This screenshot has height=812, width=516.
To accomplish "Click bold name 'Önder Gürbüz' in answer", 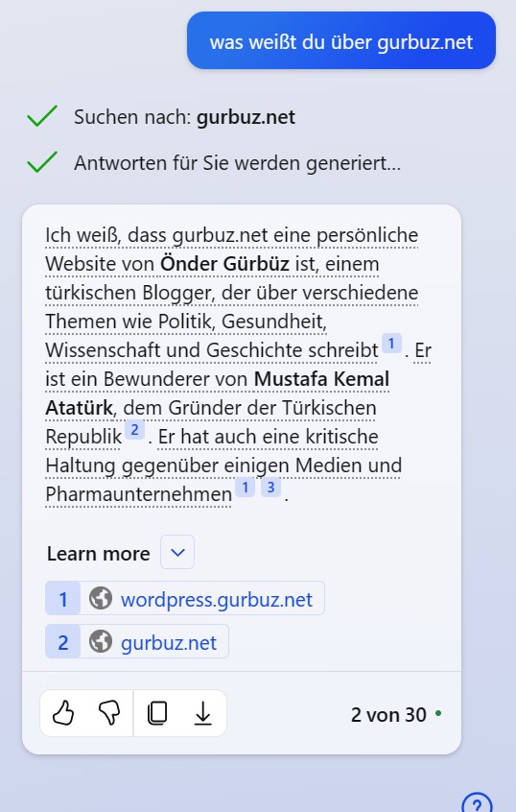I will tap(224, 264).
